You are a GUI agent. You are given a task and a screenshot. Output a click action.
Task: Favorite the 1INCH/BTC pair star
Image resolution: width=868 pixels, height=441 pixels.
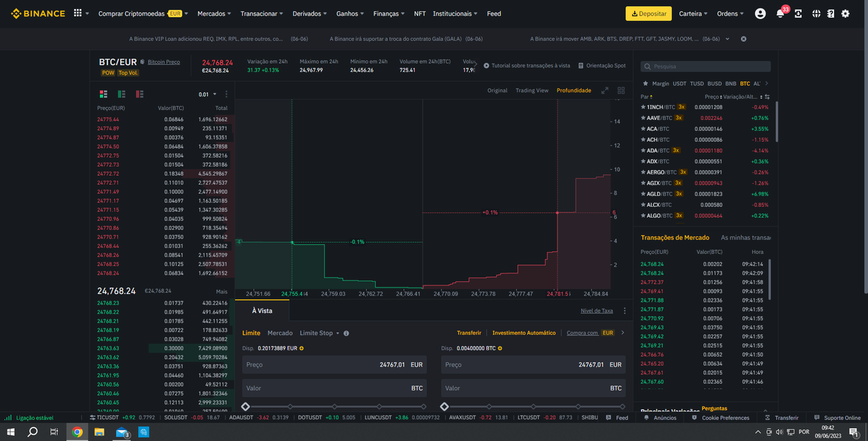point(644,107)
